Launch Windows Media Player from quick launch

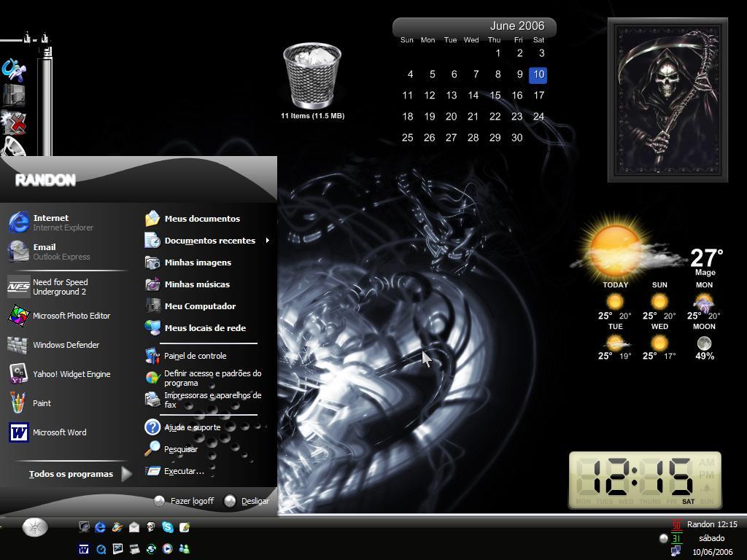(x=168, y=549)
